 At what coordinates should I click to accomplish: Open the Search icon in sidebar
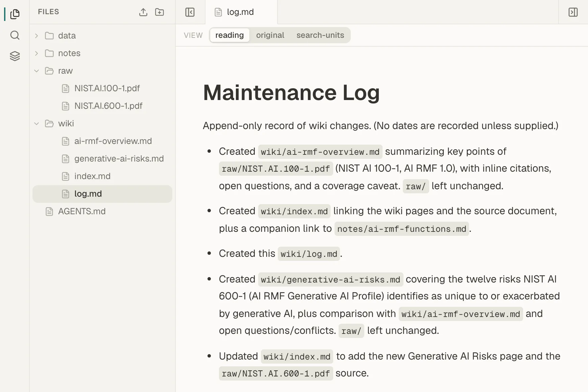pyautogui.click(x=15, y=35)
